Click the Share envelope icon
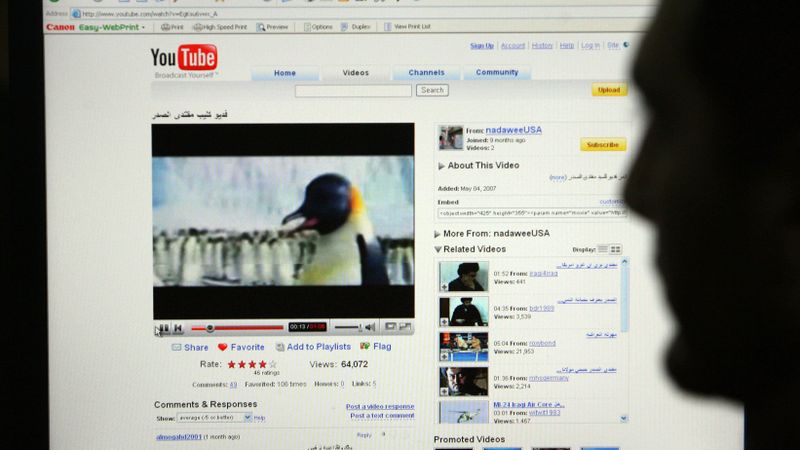This screenshot has height=450, width=800. click(177, 347)
